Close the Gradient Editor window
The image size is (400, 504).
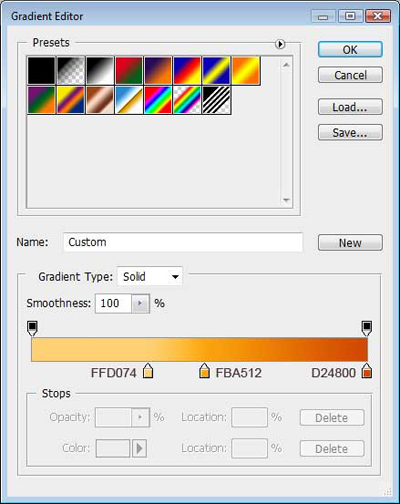pyautogui.click(x=377, y=16)
